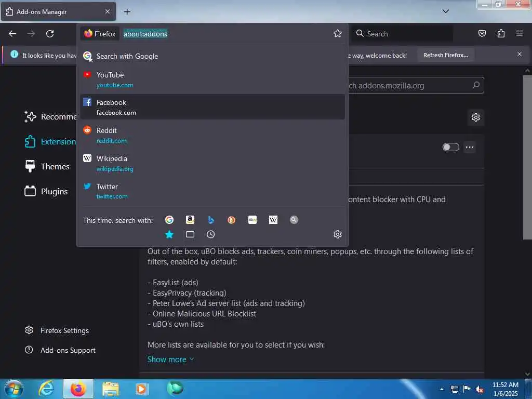Dismiss the welcome back notification bar
The height and width of the screenshot is (399, 532).
[x=520, y=54]
